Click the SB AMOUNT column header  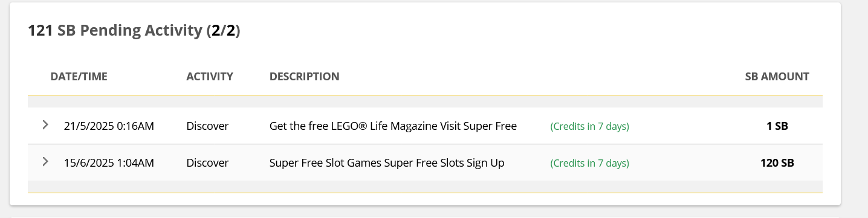coord(777,77)
